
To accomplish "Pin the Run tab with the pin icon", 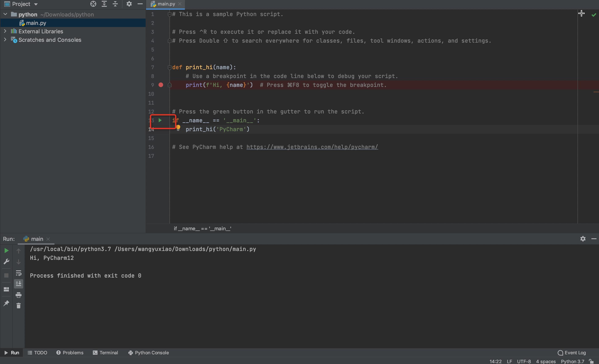I will pyautogui.click(x=7, y=303).
